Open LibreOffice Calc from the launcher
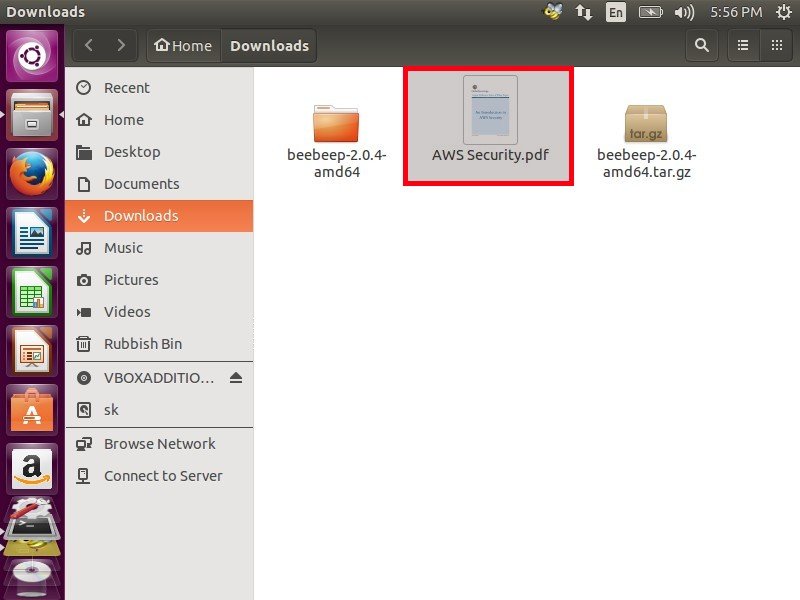The height and width of the screenshot is (600, 800). click(32, 292)
